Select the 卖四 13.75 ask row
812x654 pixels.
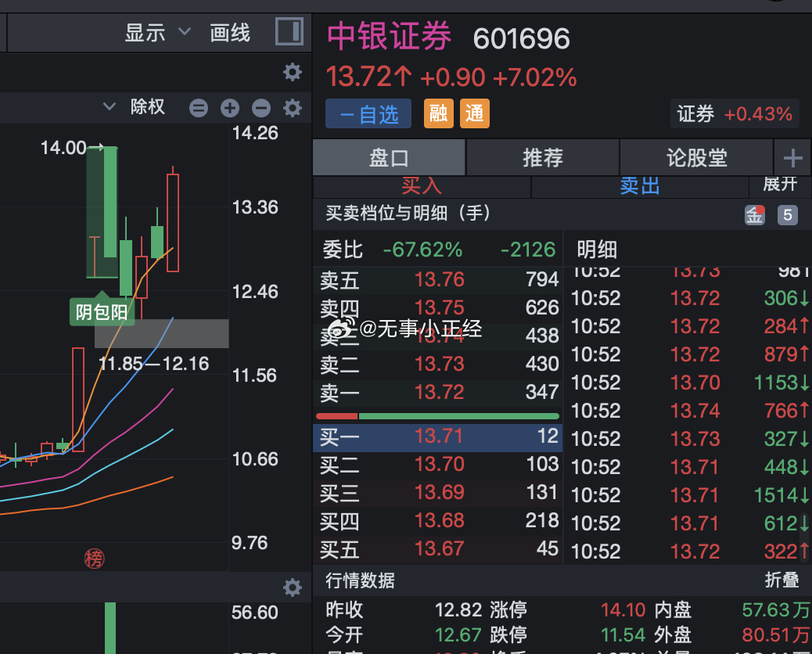pyautogui.click(x=437, y=308)
